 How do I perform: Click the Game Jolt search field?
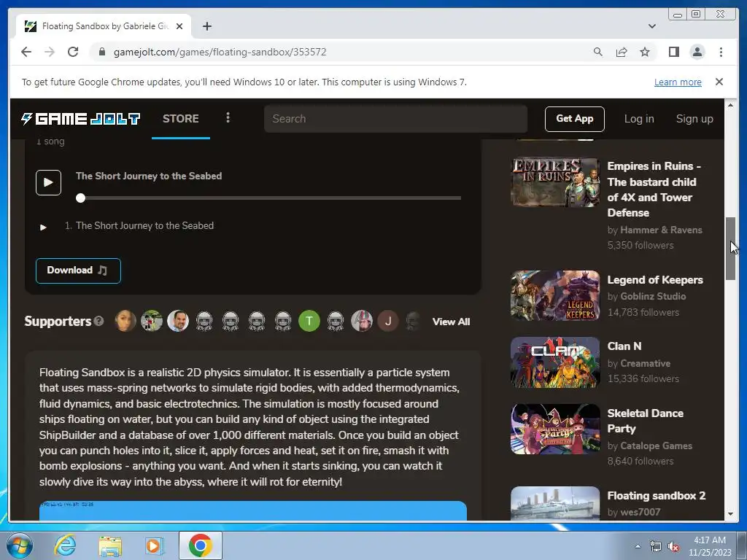(395, 119)
